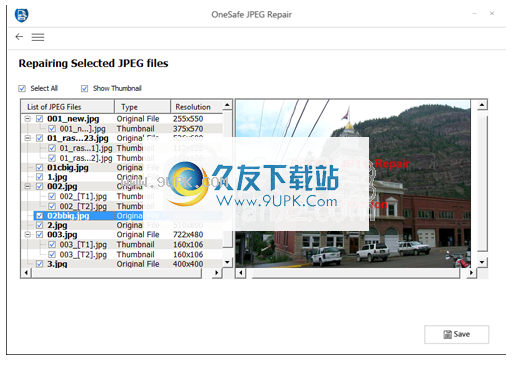Toggle the Select All checkbox
Screen dimensions: 513x369
[22, 88]
